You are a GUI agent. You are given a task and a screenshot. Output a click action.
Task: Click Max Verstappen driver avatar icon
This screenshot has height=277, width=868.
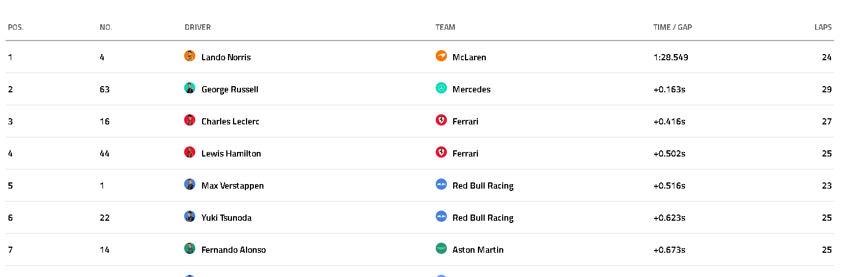click(x=190, y=184)
